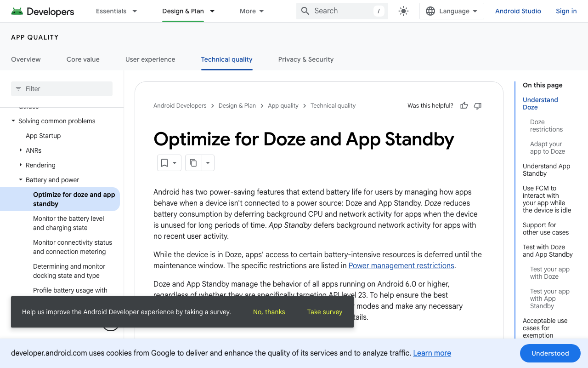
Task: Click the APP QUALITY heading link
Action: click(x=35, y=37)
